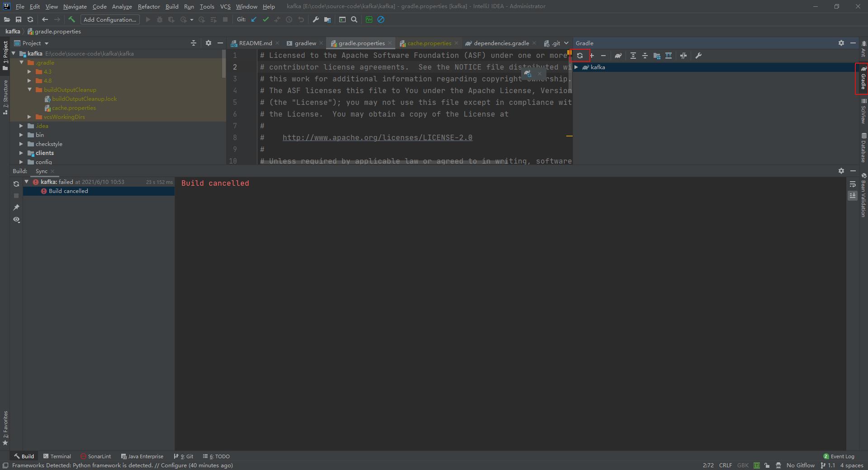Toggle offline mode in Gradle toolbar
The width and height of the screenshot is (868, 470).
[x=683, y=56]
